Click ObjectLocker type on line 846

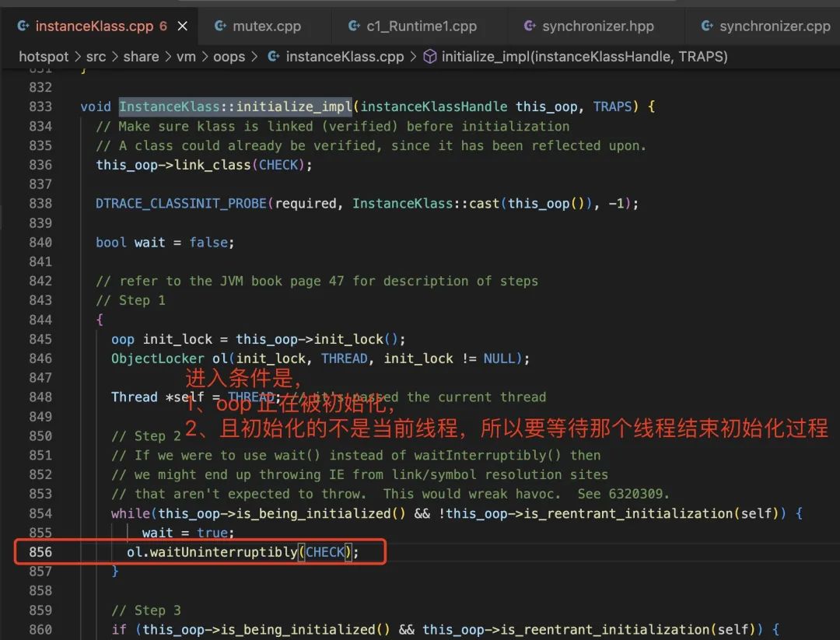click(x=157, y=358)
